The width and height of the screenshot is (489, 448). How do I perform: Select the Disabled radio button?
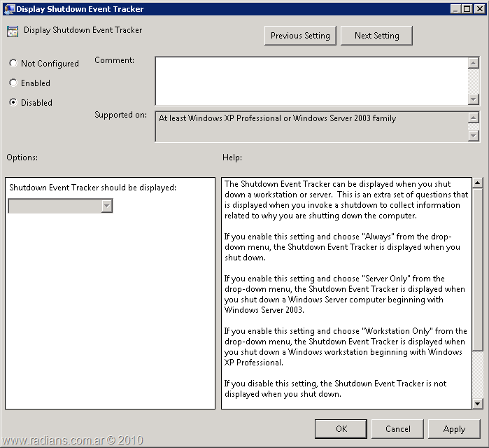pyautogui.click(x=13, y=103)
